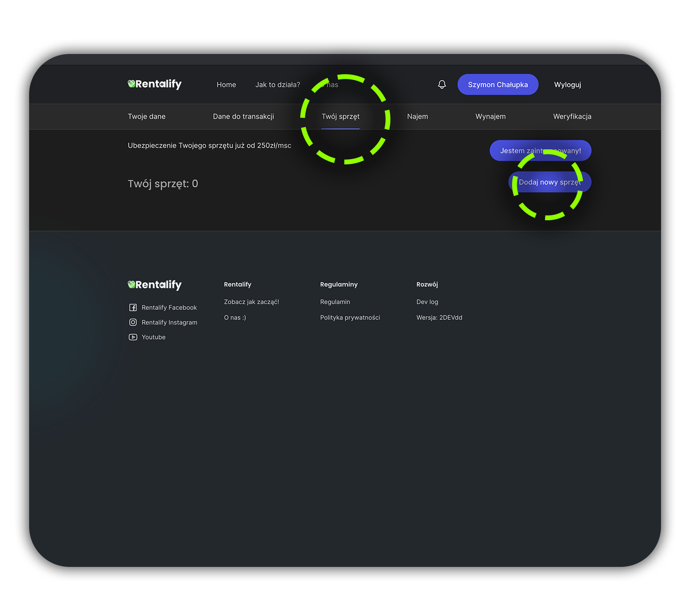
Task: Switch to the Weryfikacja tab
Action: 572,116
